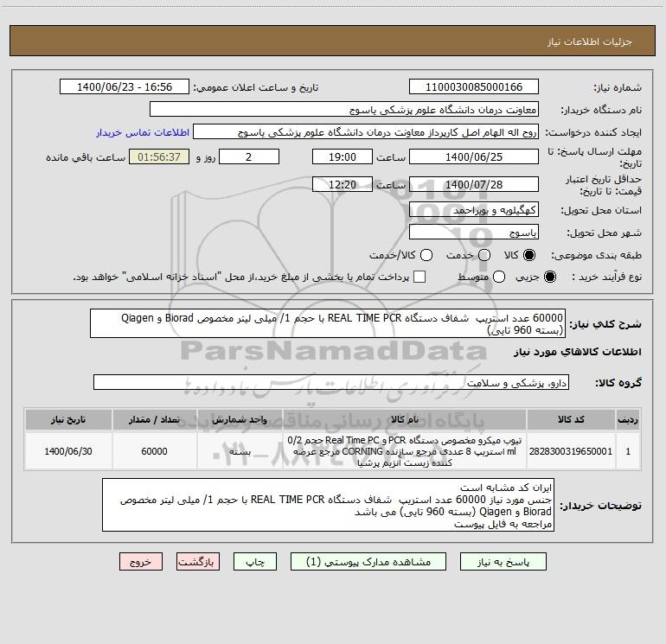666x644 pixels.
Task: Click the طبقه بندی موضوعی label
Action: pos(596,256)
